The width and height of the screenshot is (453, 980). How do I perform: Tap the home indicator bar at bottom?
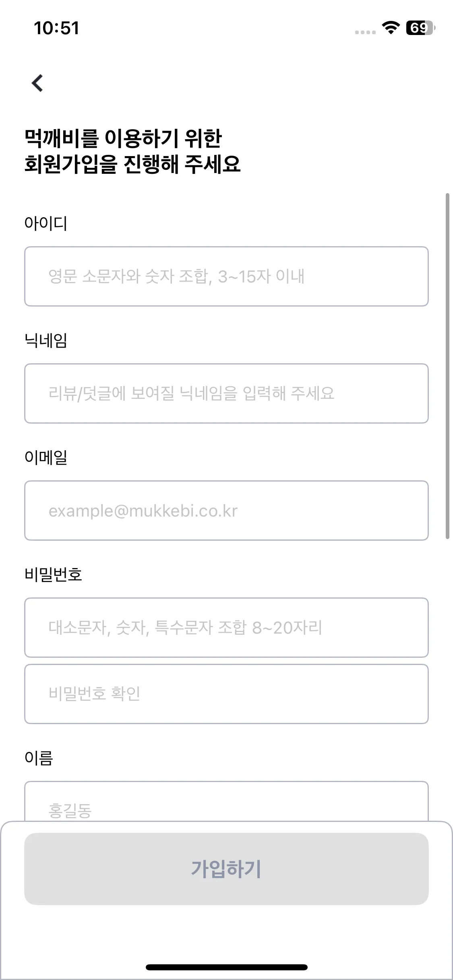pos(227,967)
